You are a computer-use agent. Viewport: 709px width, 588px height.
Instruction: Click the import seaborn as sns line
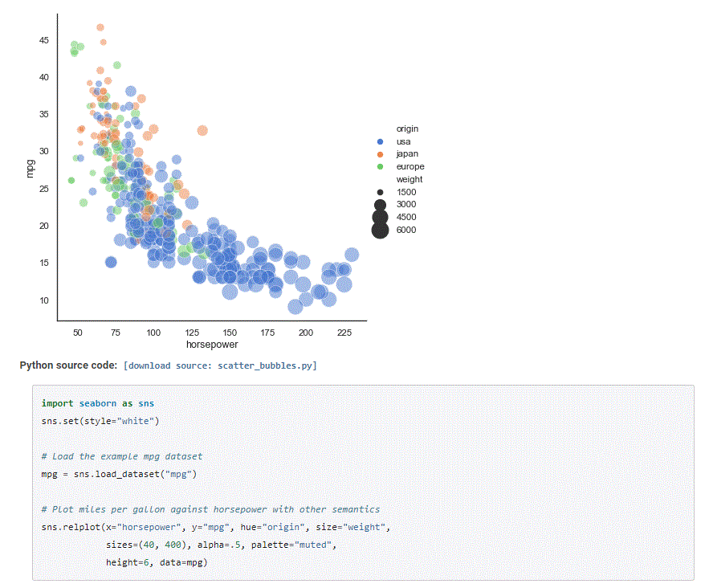(98, 403)
